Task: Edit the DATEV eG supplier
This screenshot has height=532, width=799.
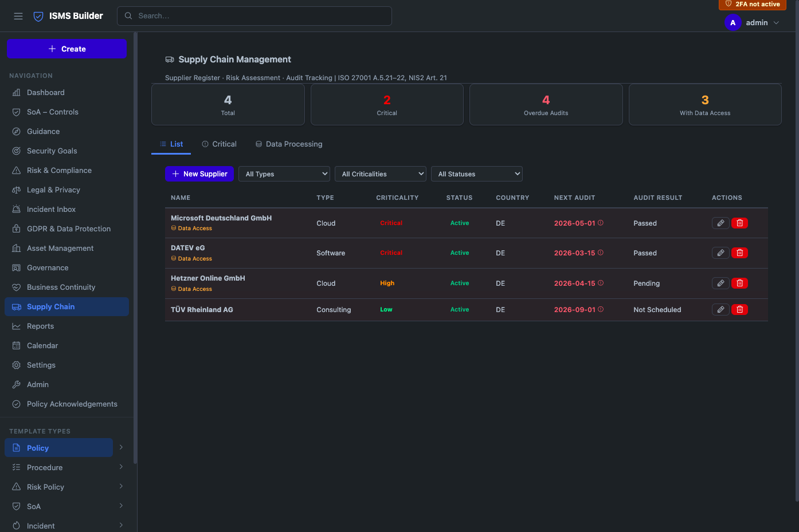Action: pos(720,253)
